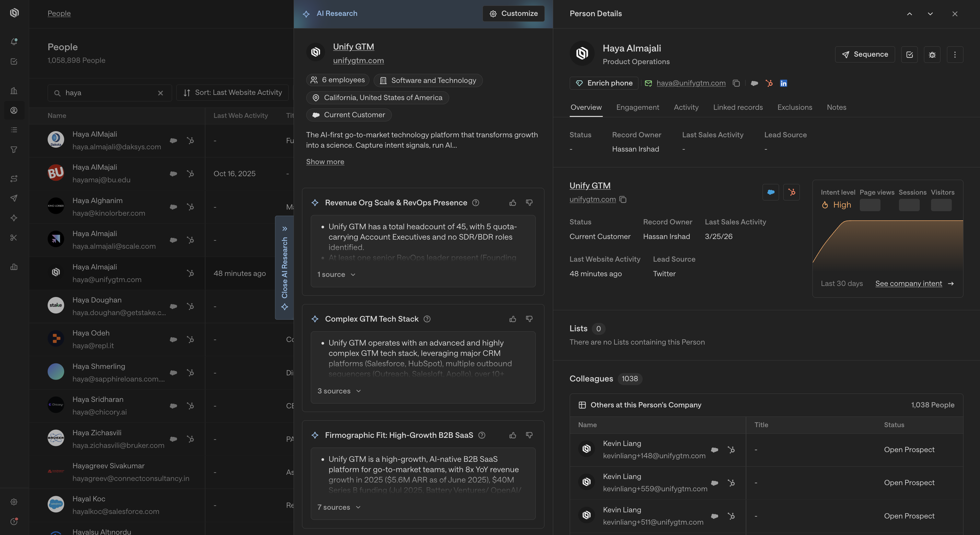The height and width of the screenshot is (535, 980).
Task: Open the bar chart analytics sidebar icon
Action: 14,267
